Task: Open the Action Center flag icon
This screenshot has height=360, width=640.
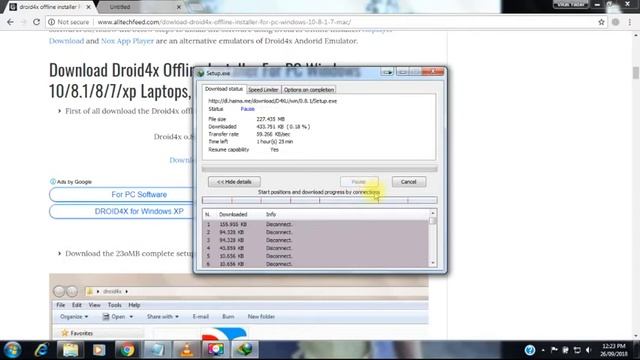Action: click(554, 350)
